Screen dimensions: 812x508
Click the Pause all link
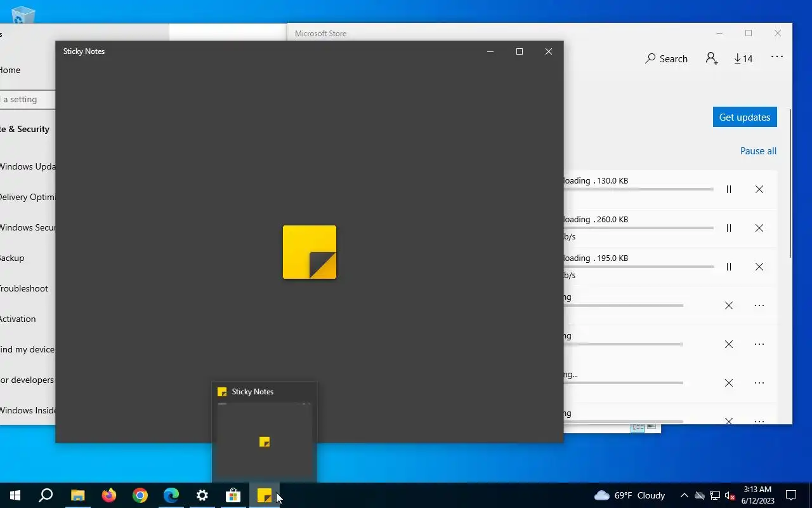tap(758, 151)
